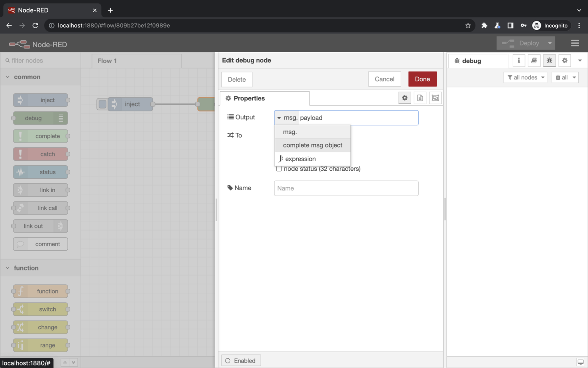Open configuration nodes gear icon
Viewport: 588px width, 368px height.
(x=564, y=61)
